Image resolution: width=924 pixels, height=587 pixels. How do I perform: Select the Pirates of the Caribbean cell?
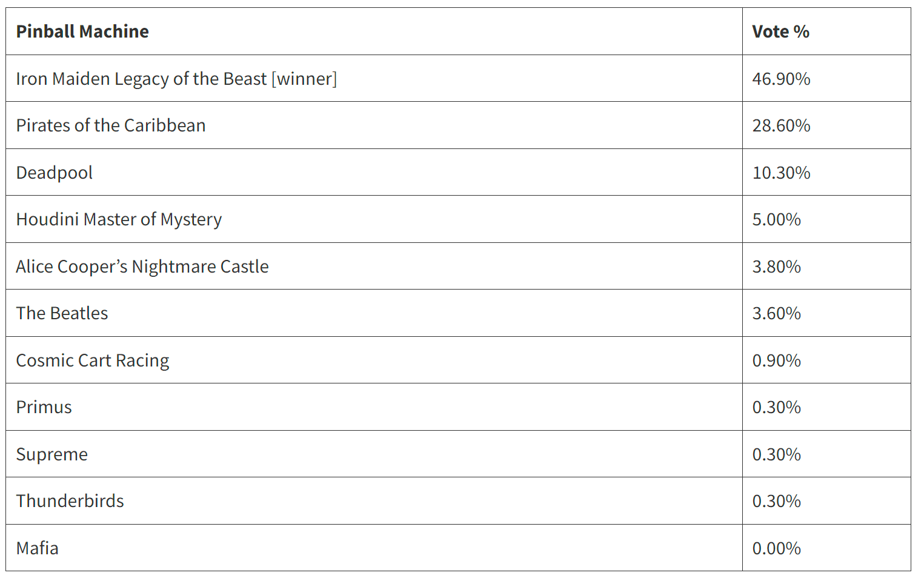click(111, 125)
